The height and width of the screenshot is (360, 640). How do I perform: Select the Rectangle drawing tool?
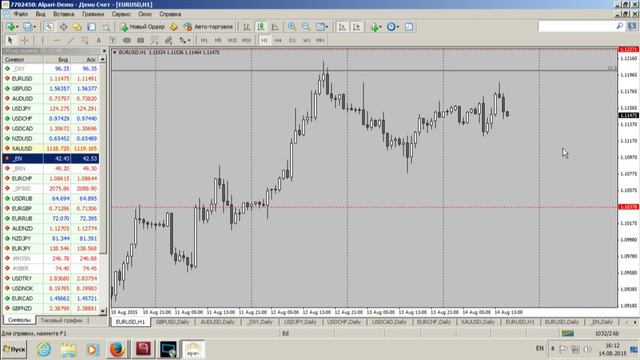click(x=141, y=40)
